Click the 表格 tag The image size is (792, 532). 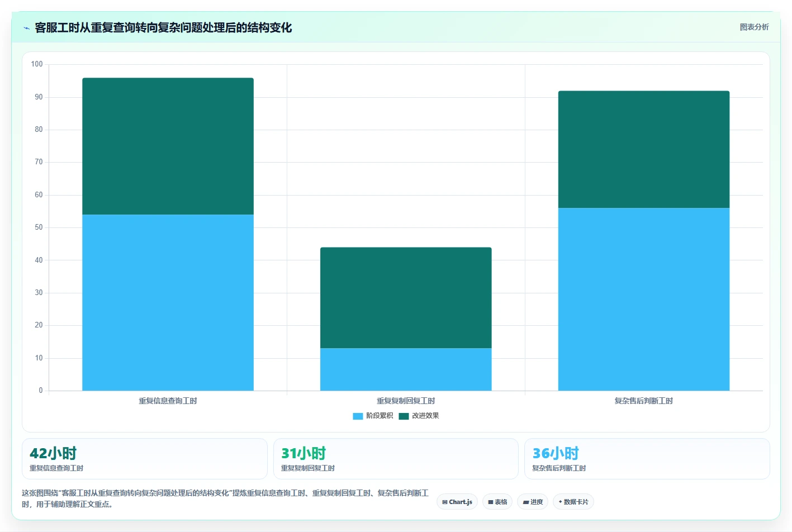(497, 502)
